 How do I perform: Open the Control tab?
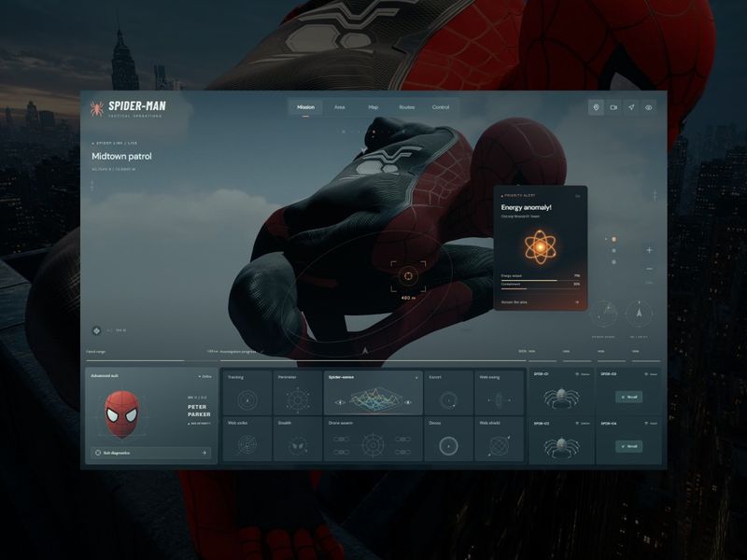coord(441,107)
